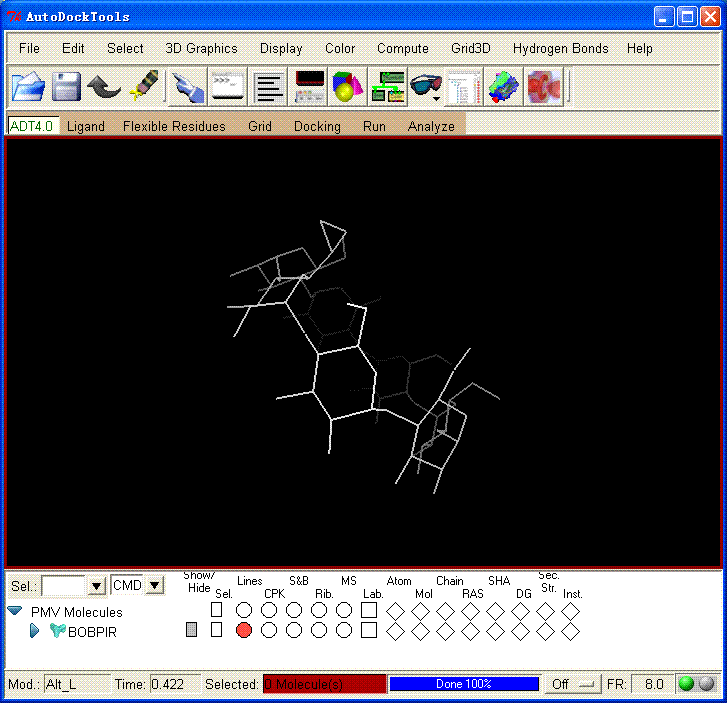Toggle the Sel. checkbox for BOBPIR
The height and width of the screenshot is (703, 727).
[216, 630]
